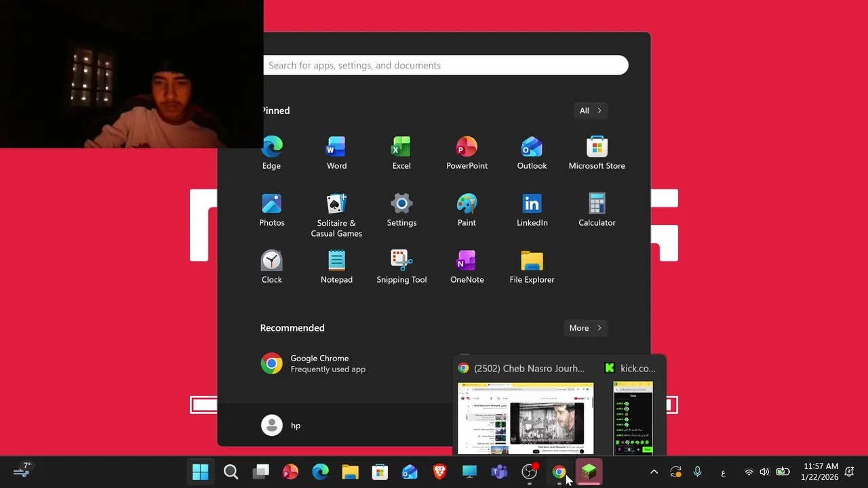Open taskbar Search magnifier
The height and width of the screenshot is (488, 868).
click(231, 472)
